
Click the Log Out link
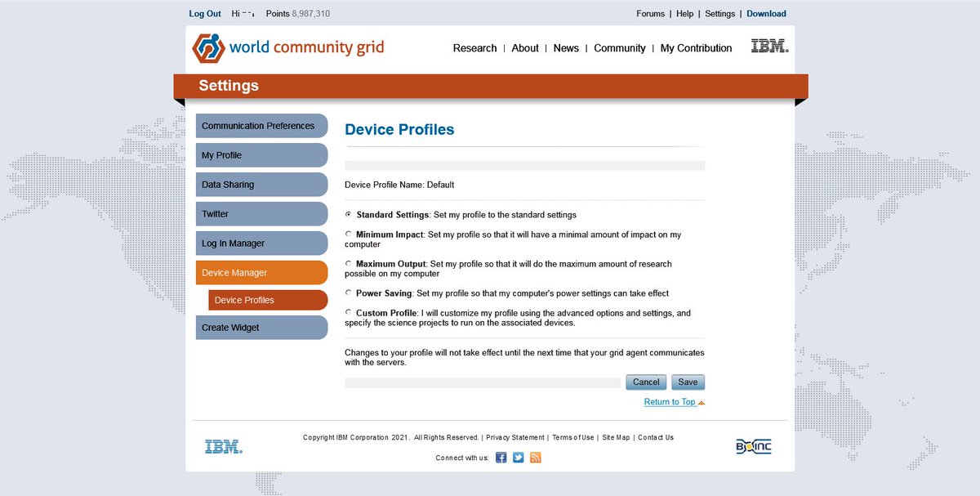[x=205, y=14]
